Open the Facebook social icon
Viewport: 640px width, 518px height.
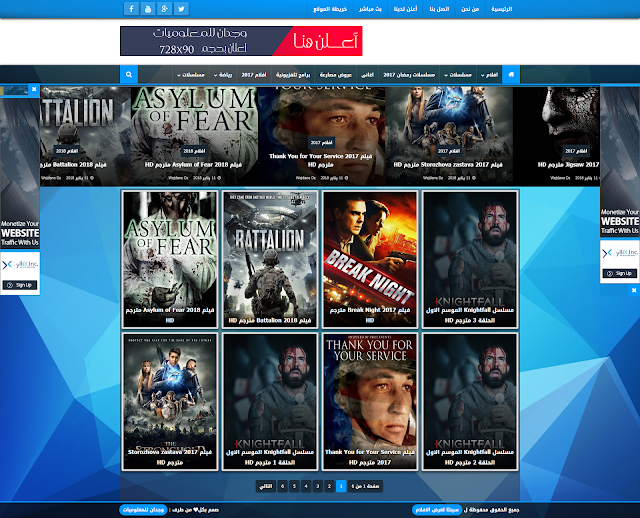click(x=131, y=9)
